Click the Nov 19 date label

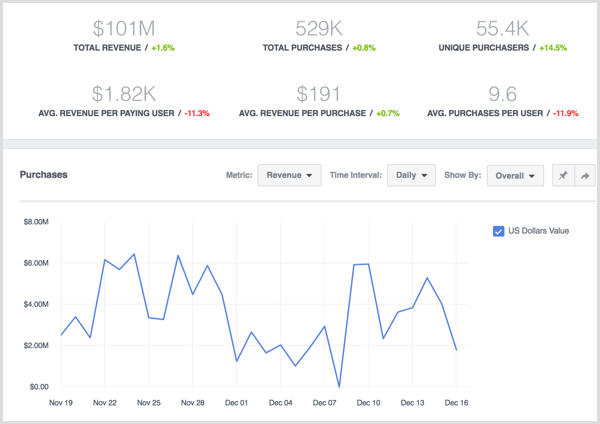tap(61, 403)
